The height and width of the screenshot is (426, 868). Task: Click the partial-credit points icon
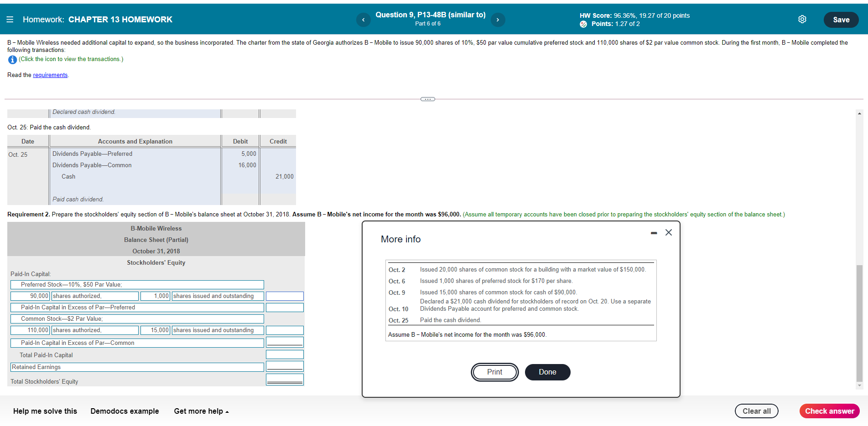(x=583, y=24)
